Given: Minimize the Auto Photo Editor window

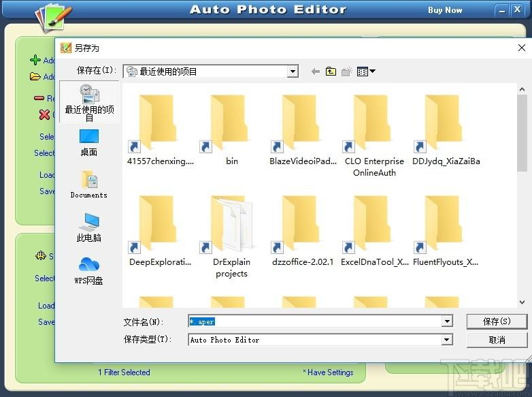Looking at the screenshot, I should tap(502, 10).
